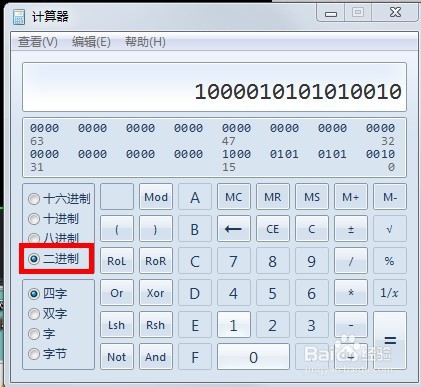Click the hex digit F key
421x387 pixels.
tap(195, 357)
